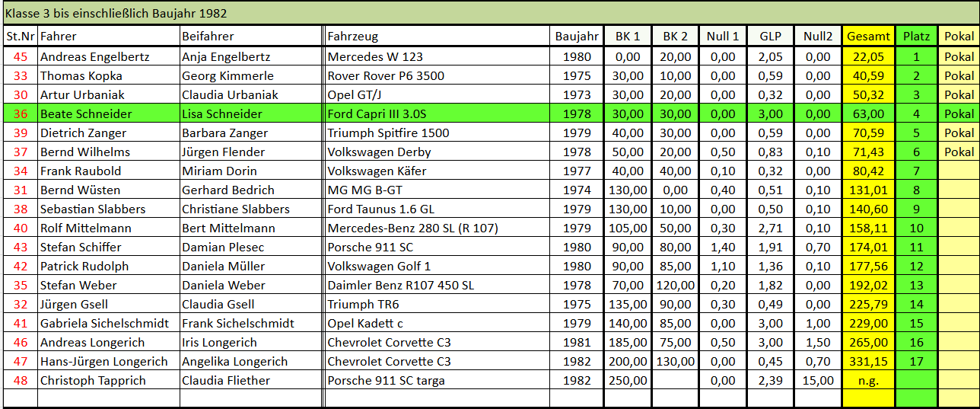This screenshot has height=409, width=980.
Task: Select the GLP value 2,71
Action: (x=770, y=228)
